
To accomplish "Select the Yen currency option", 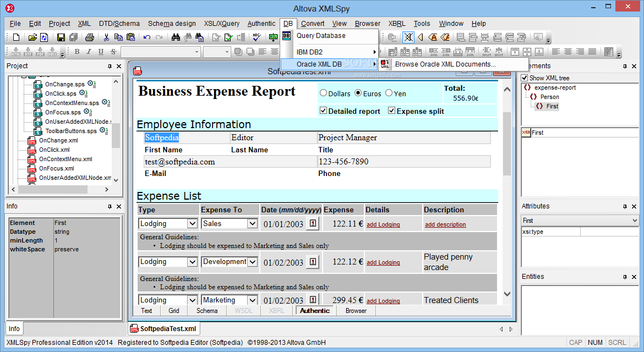I will [389, 93].
